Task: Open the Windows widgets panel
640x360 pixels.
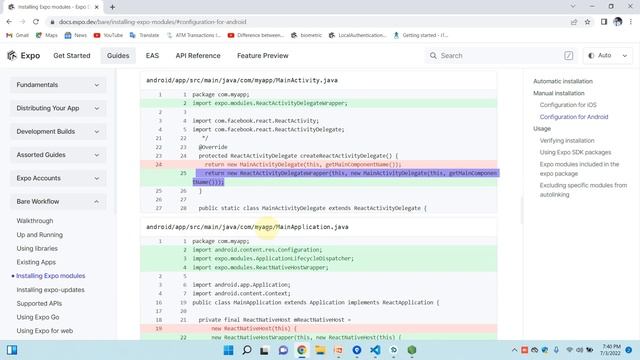Action: point(12,350)
